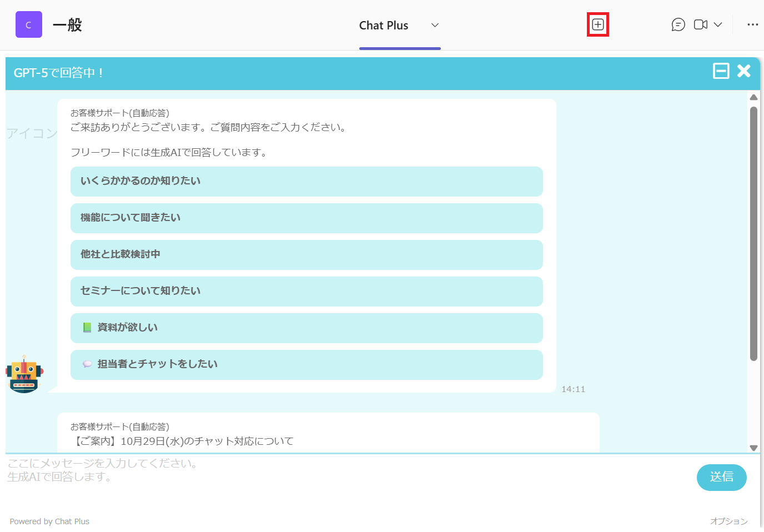764x532 pixels.
Task: Close the GPT-5 chat widget
Action: point(743,71)
